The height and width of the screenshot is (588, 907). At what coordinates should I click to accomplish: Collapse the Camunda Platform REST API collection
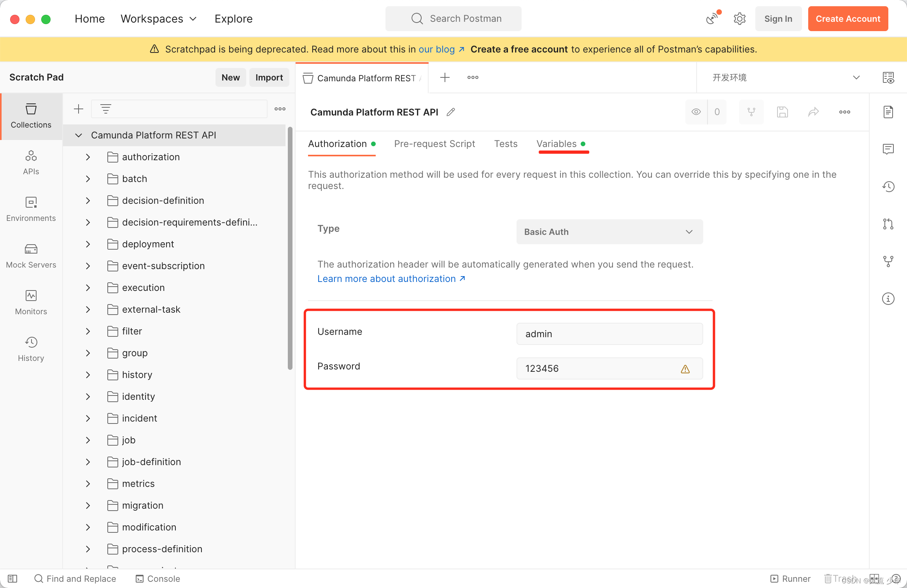79,135
